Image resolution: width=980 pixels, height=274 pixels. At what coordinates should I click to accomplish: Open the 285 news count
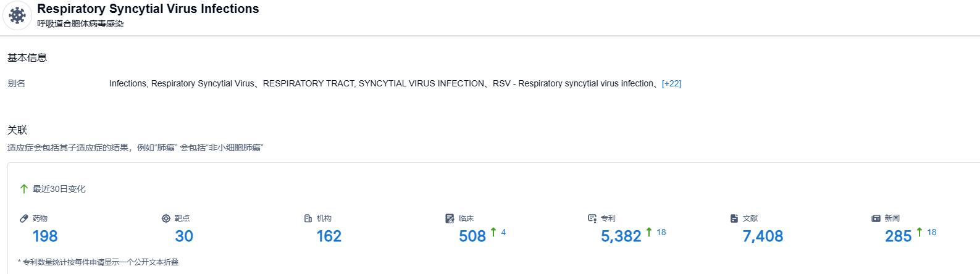pos(898,236)
